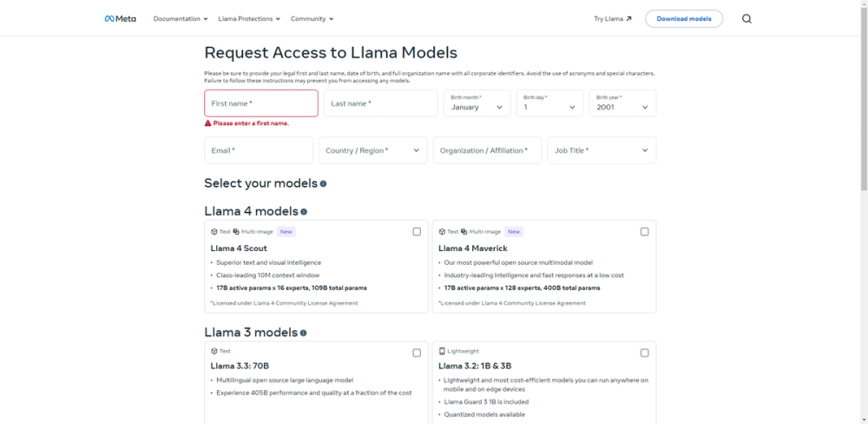Check the Llama 4 Scout checkbox

[417, 232]
